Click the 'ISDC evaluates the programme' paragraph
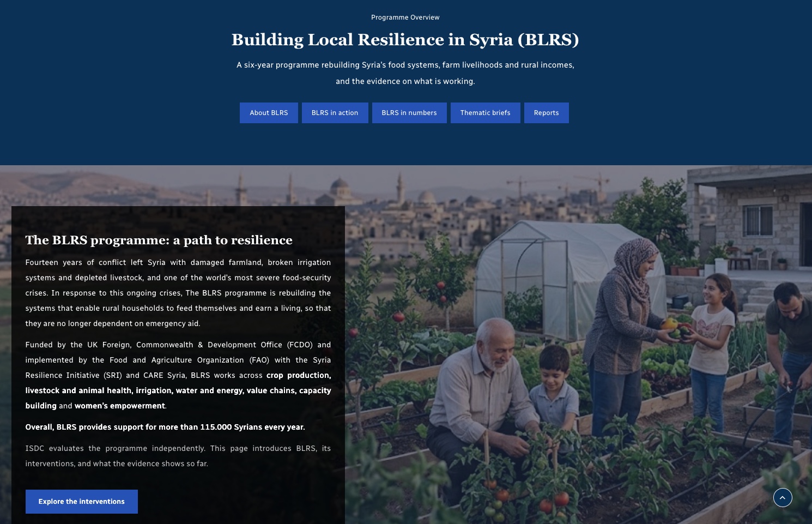This screenshot has height=524, width=812. pyautogui.click(x=178, y=456)
